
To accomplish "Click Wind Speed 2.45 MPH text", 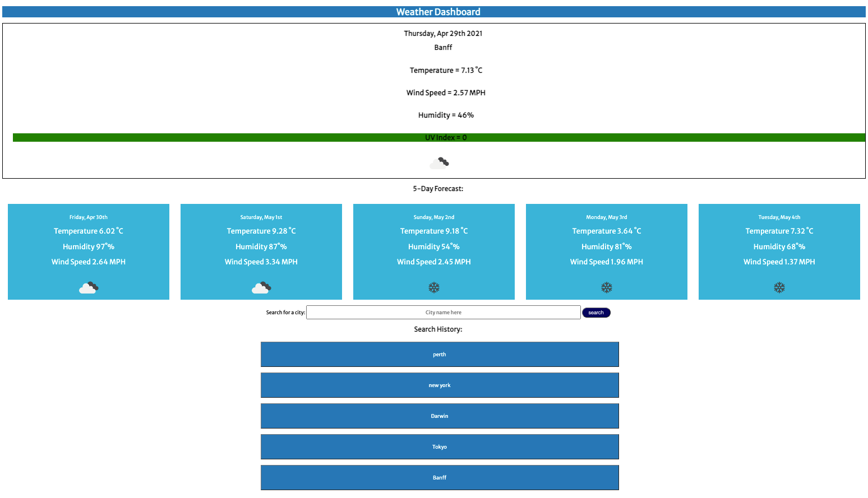I will pyautogui.click(x=434, y=262).
